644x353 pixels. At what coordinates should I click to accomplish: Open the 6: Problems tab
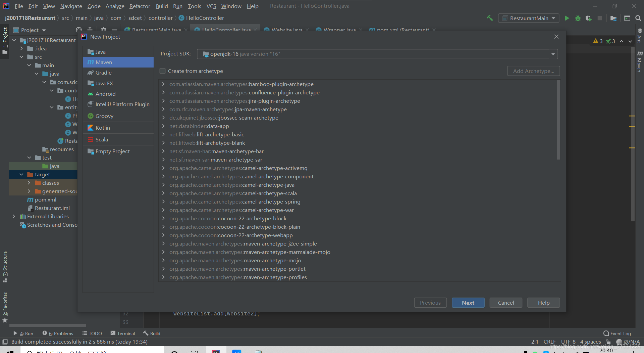click(x=58, y=334)
